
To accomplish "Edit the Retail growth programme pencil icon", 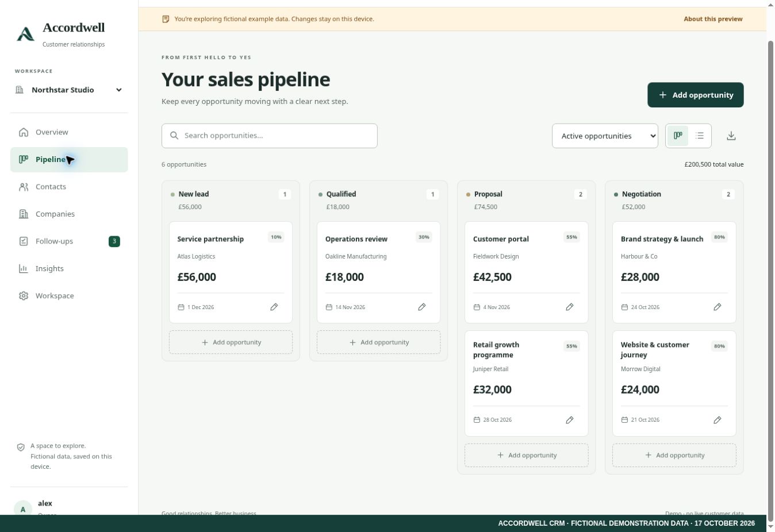I will tap(570, 420).
